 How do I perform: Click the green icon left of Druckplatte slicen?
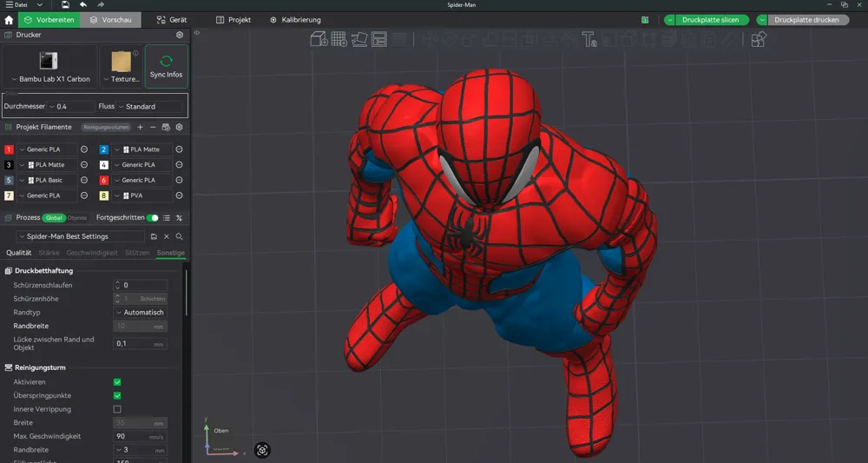[x=645, y=20]
